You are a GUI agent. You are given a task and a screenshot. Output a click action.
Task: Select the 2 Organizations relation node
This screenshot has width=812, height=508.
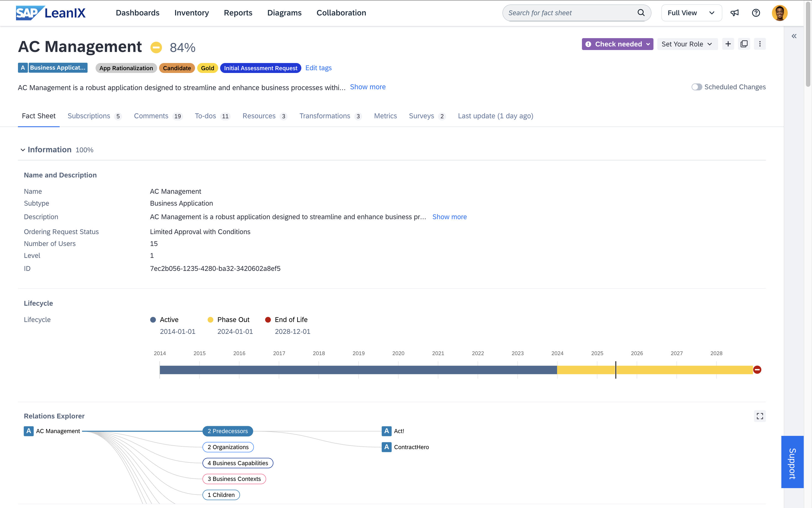click(x=228, y=447)
